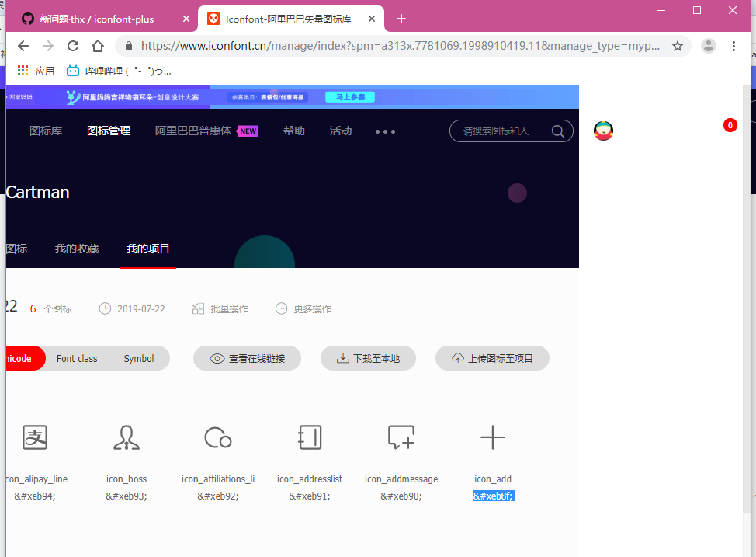This screenshot has height=557, width=756.
Task: Open the 活动 nav item
Action: 341,131
